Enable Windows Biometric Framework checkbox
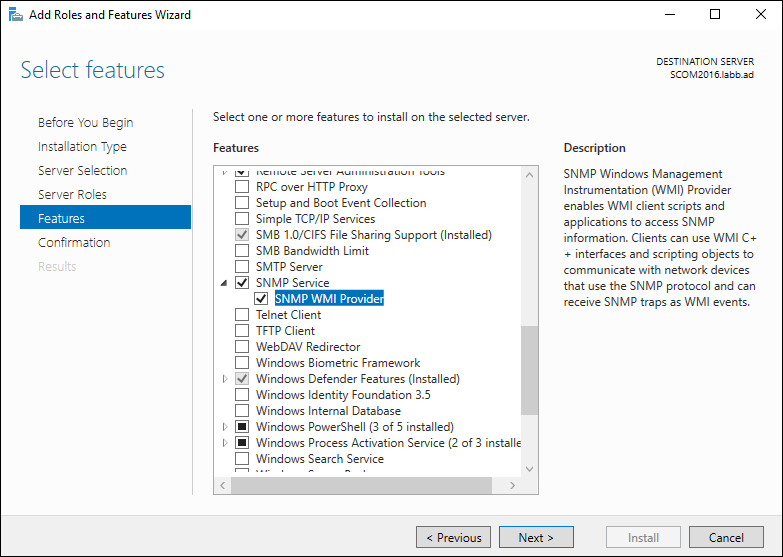783x557 pixels. coord(242,363)
